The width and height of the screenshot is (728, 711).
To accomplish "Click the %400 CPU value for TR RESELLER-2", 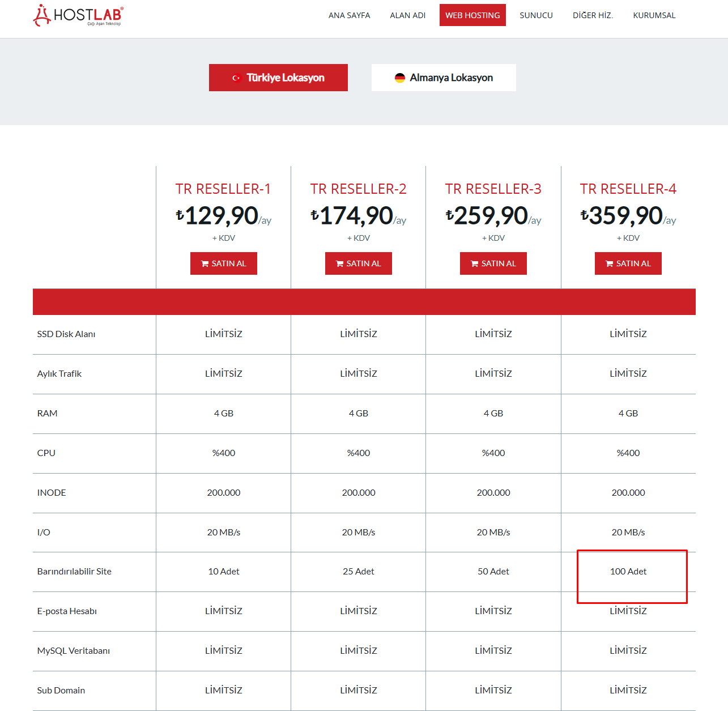I will pyautogui.click(x=359, y=453).
